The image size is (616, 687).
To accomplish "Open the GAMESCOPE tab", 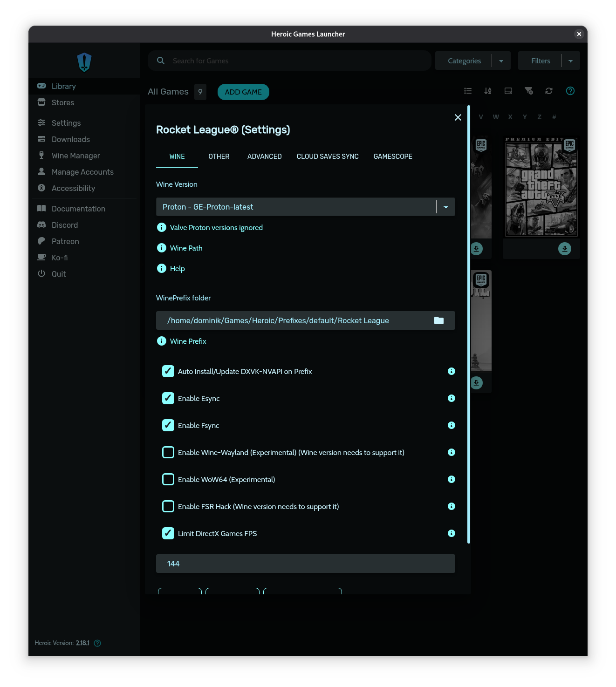I will tap(393, 156).
